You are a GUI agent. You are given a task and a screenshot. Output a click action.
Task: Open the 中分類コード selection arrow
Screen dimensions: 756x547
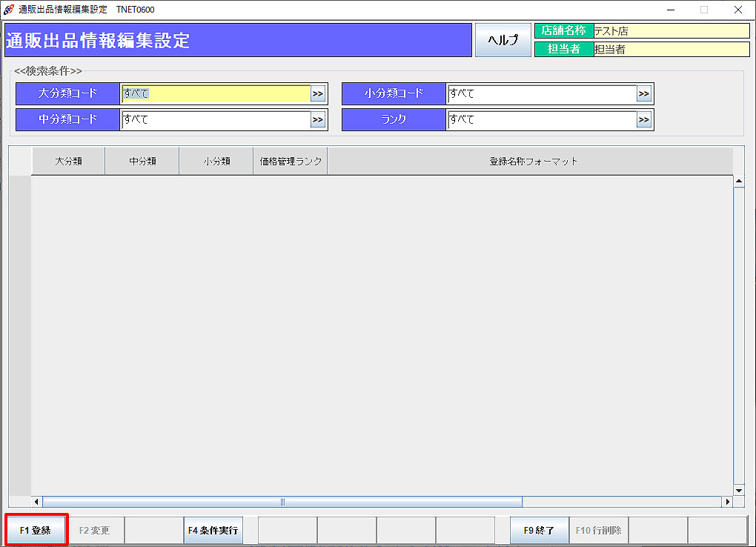318,120
